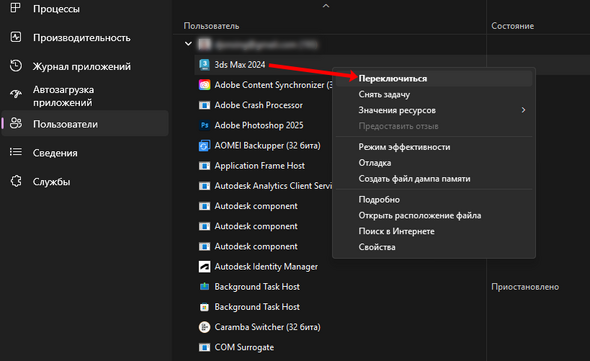Click the Adobe Content Synchronizer icon

pyautogui.click(x=204, y=85)
